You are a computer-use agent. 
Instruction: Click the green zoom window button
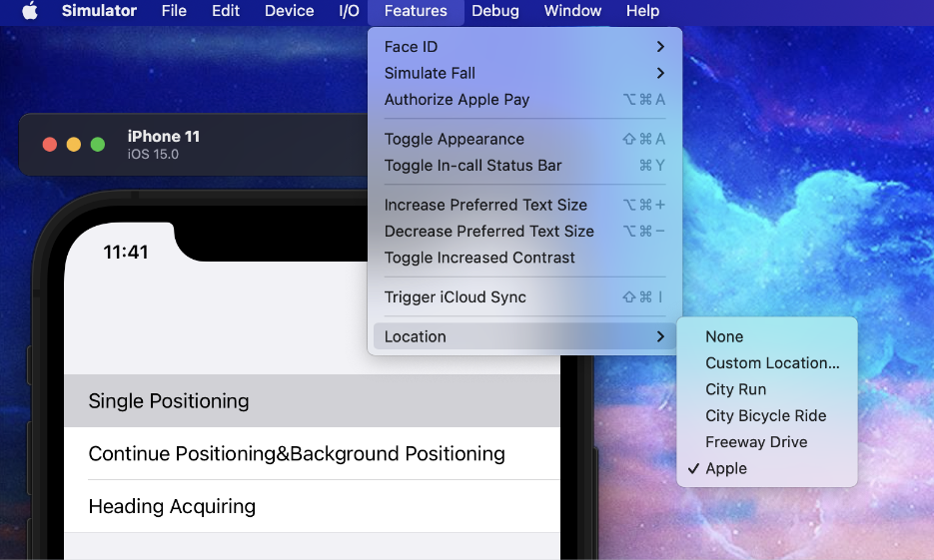(98, 145)
